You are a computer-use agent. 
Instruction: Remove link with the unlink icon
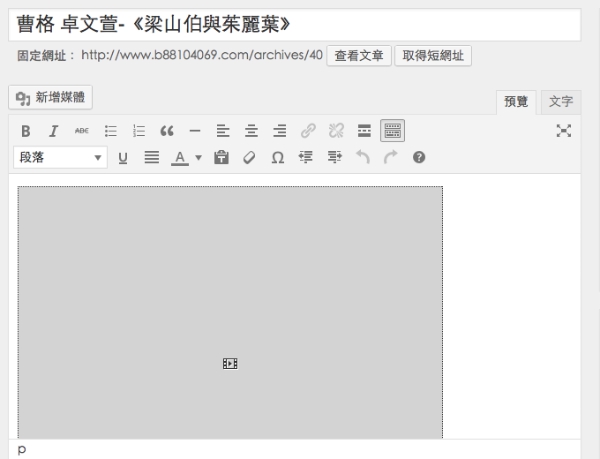[336, 131]
